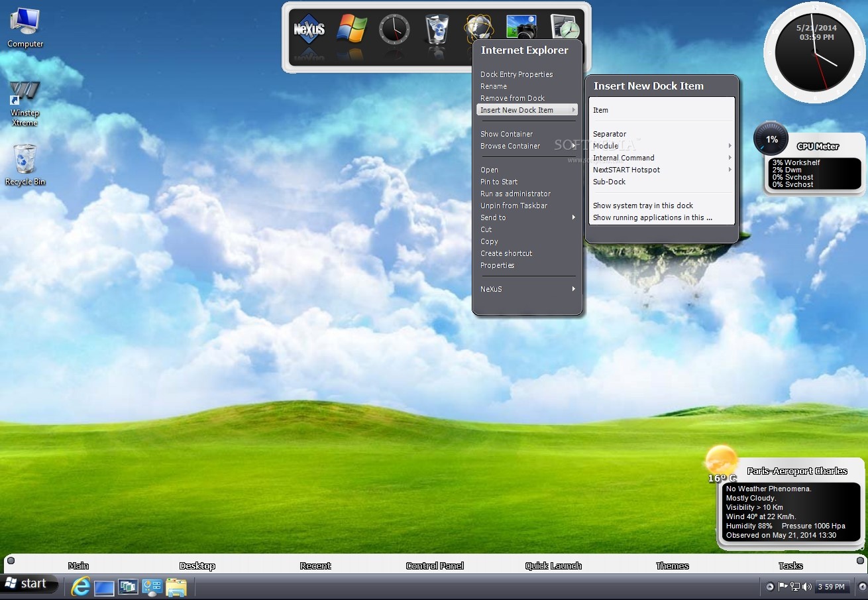This screenshot has height=600, width=868.
Task: Click the sun weather icon
Action: pos(721,461)
